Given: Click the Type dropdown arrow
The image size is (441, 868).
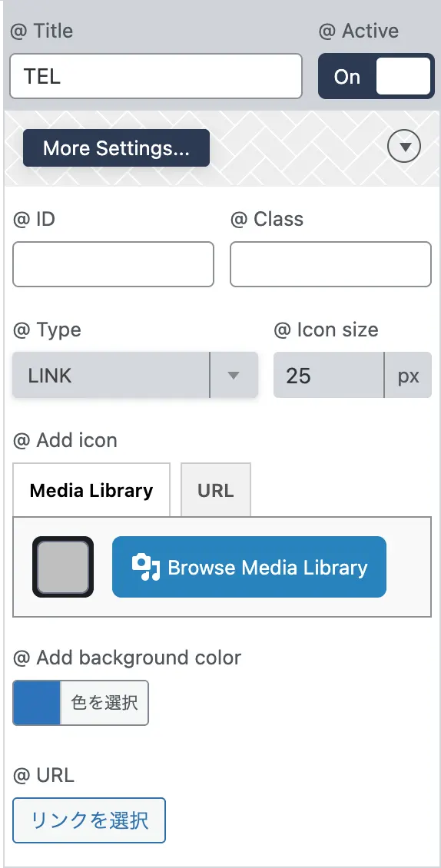Looking at the screenshot, I should point(234,375).
